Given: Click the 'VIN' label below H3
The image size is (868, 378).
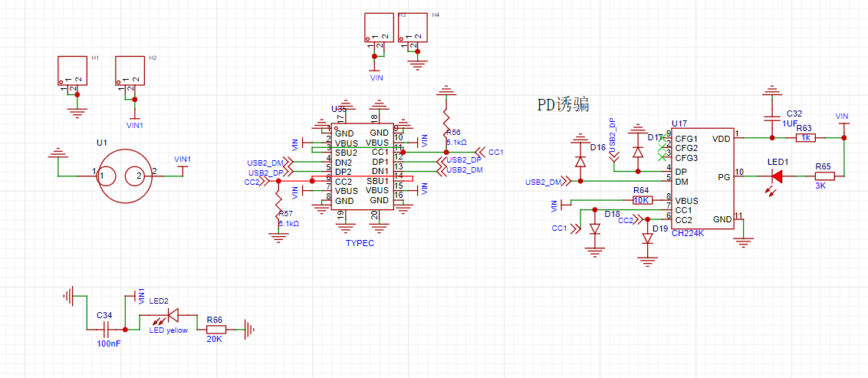Looking at the screenshot, I should [376, 78].
